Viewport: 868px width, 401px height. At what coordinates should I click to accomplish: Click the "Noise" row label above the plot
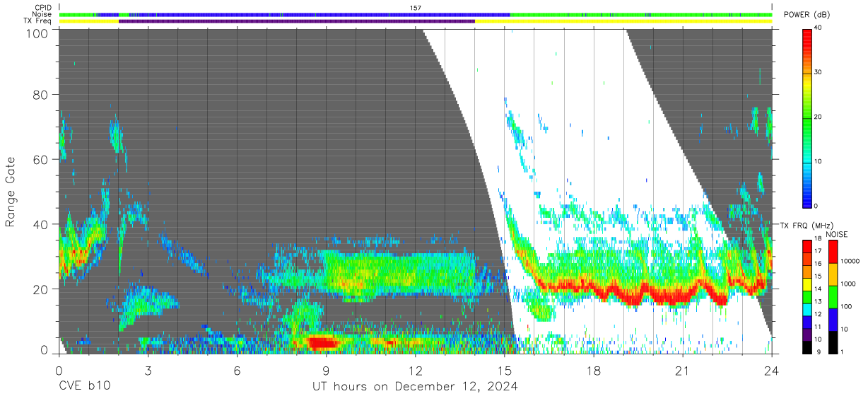42,14
